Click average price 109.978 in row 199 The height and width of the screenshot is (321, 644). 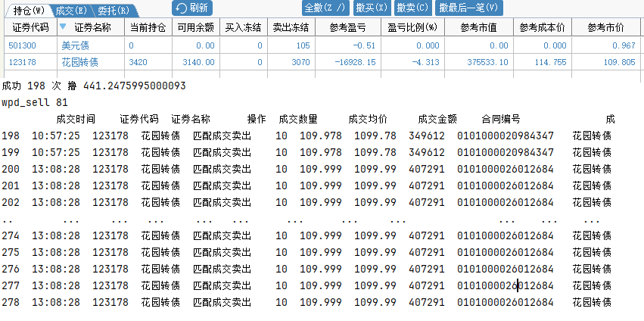click(x=320, y=152)
